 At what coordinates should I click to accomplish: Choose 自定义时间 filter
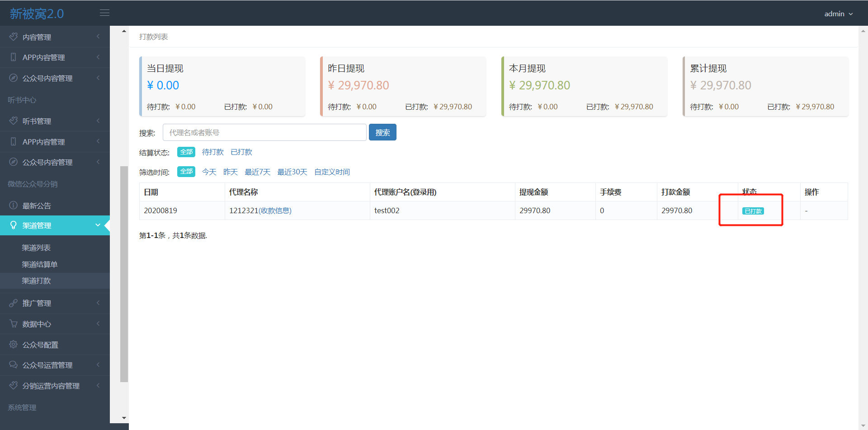click(x=332, y=172)
